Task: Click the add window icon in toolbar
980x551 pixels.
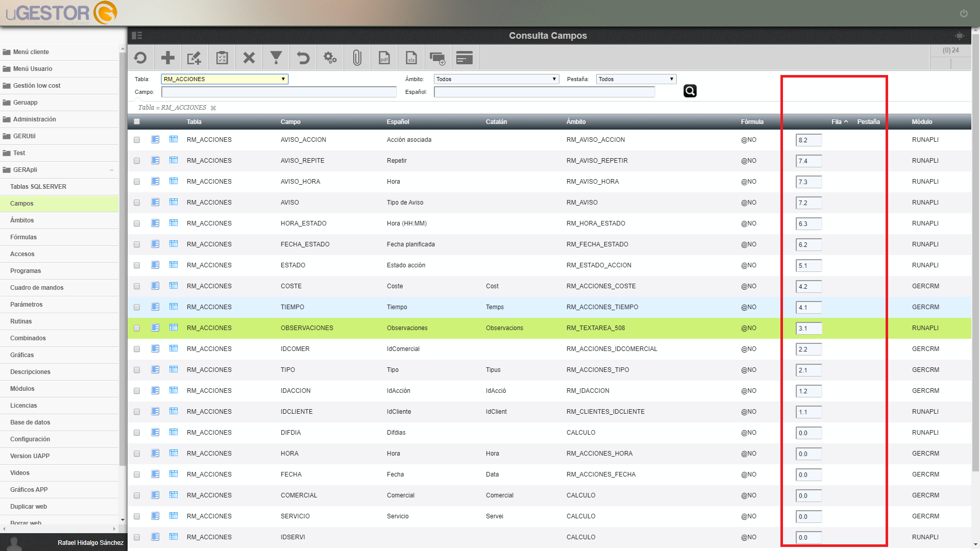Action: point(437,58)
